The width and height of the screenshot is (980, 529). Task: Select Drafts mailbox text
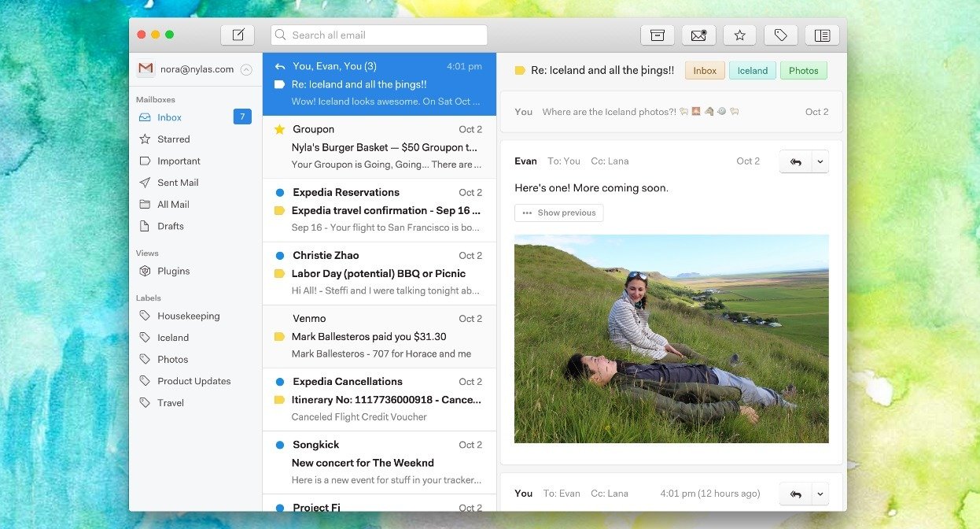pos(171,226)
